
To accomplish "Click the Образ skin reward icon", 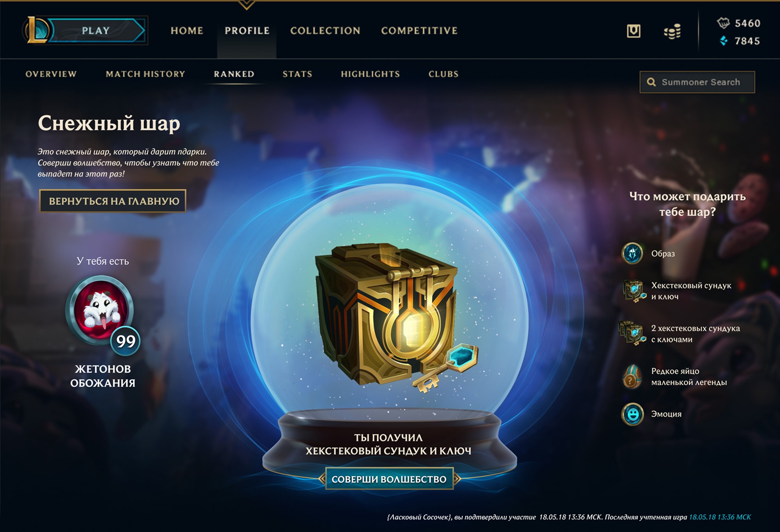I will pyautogui.click(x=632, y=253).
